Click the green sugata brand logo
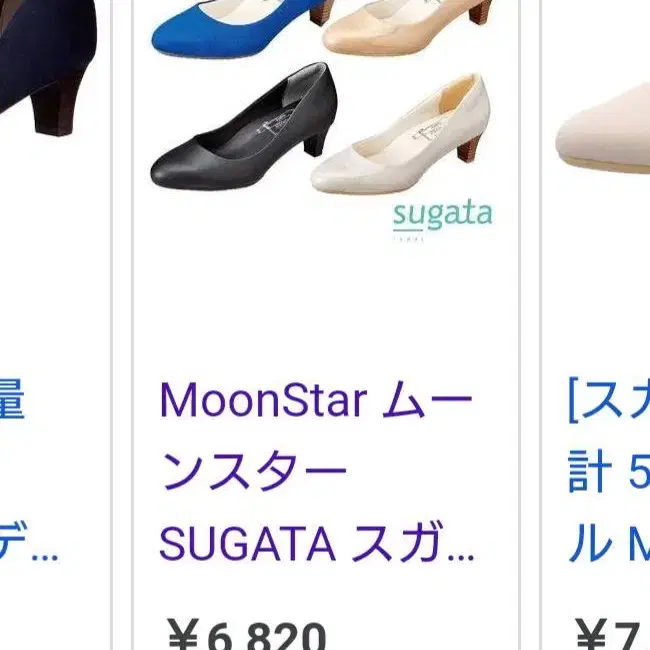Viewport: 650px width, 650px height. point(442,216)
